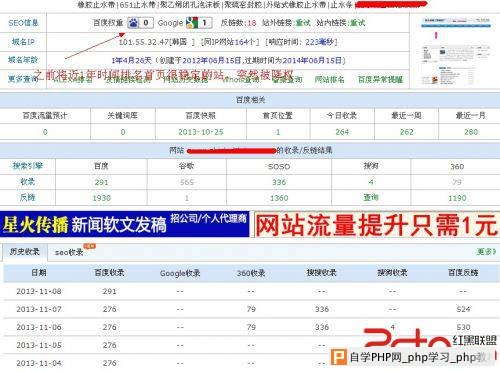Click the 同IP网站164个 link
The image size is (500, 371).
229,42
